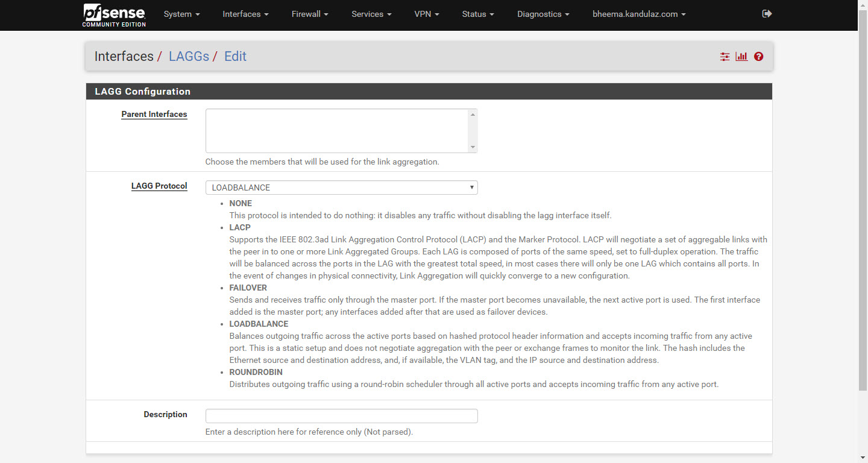Click the Parent Interfaces list scroll-down arrow
868x463 pixels.
click(x=473, y=147)
